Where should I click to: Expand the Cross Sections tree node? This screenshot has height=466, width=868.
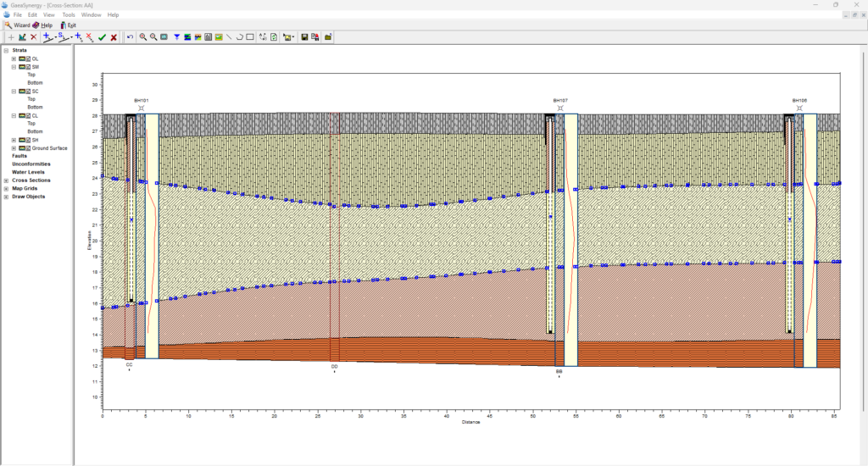(x=7, y=180)
